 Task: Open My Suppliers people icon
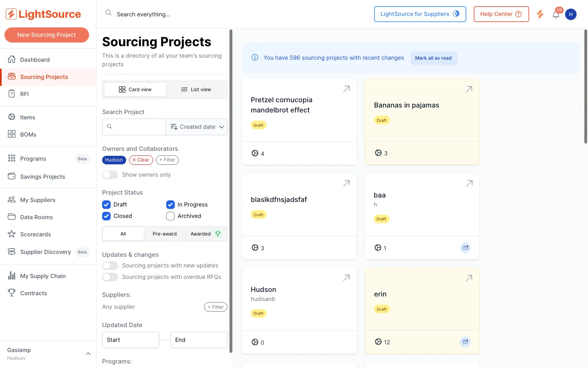(12, 200)
